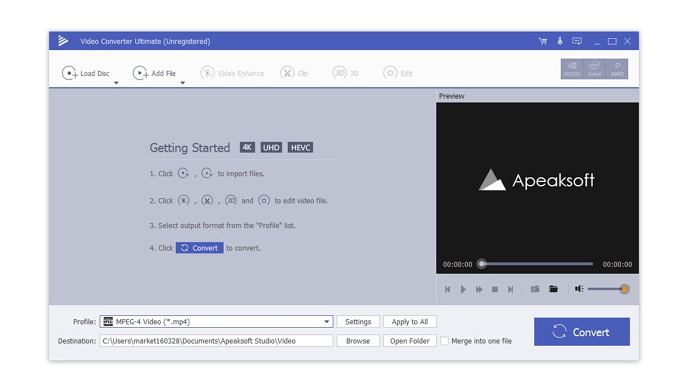The width and height of the screenshot is (688, 383).
Task: Click the 3D icon in step 2
Action: pos(231,200)
